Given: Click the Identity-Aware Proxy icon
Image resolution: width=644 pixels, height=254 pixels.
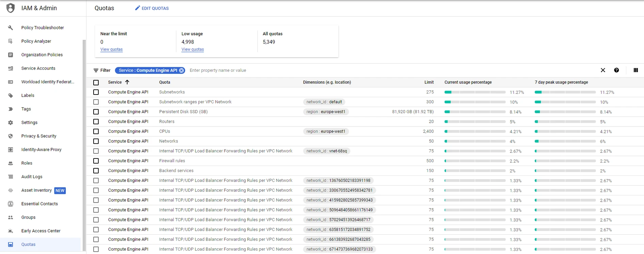Looking at the screenshot, I should pyautogui.click(x=11, y=150).
